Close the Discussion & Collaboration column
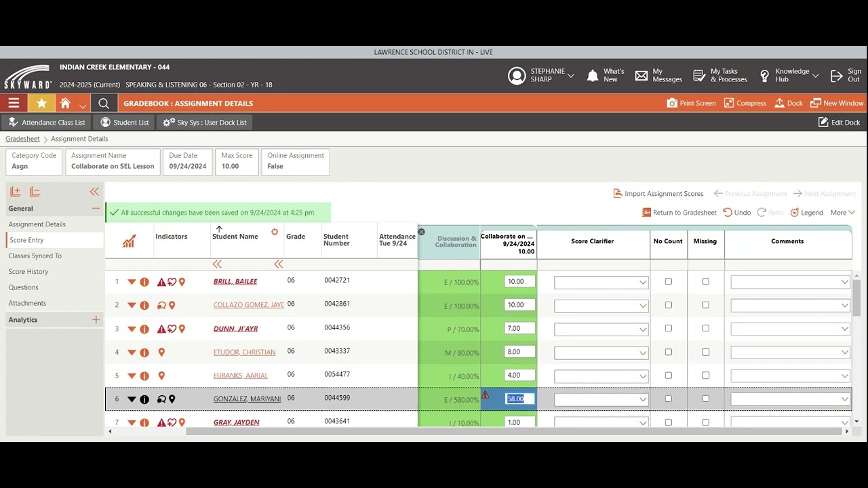The width and height of the screenshot is (868, 488). pos(421,232)
